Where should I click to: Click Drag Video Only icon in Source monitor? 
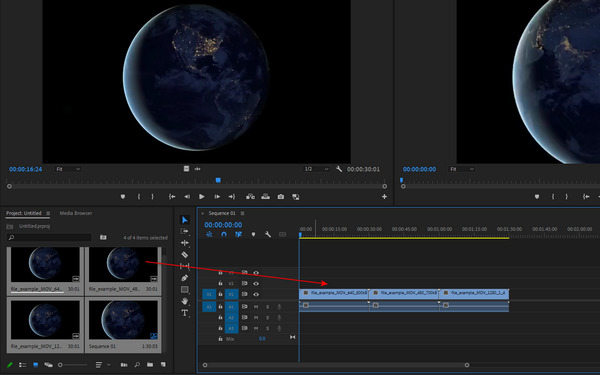pyautogui.click(x=186, y=169)
